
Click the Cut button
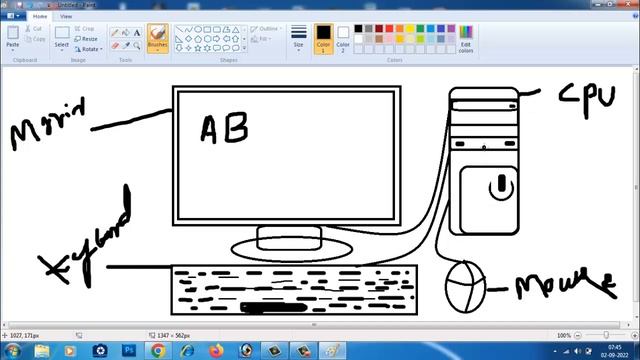33,29
